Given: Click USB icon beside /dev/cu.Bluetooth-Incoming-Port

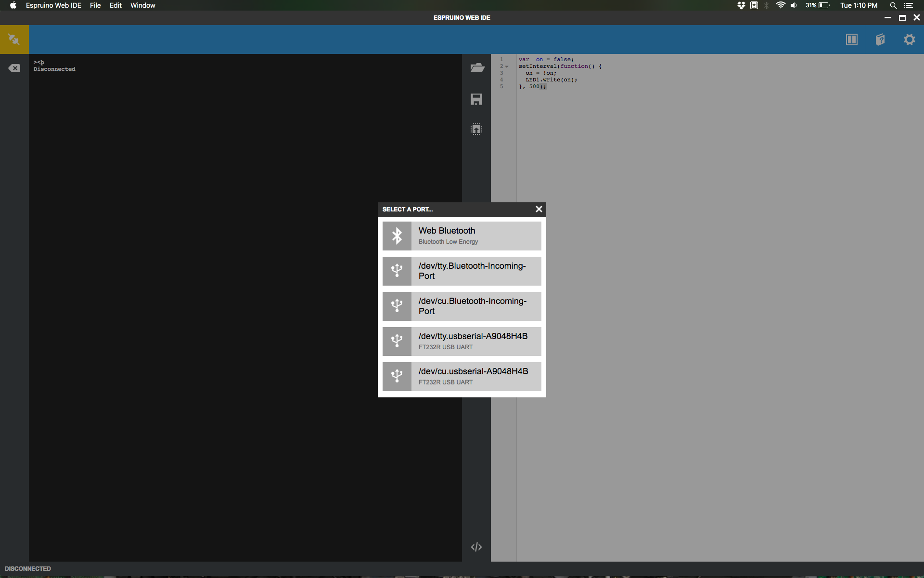Looking at the screenshot, I should click(397, 306).
